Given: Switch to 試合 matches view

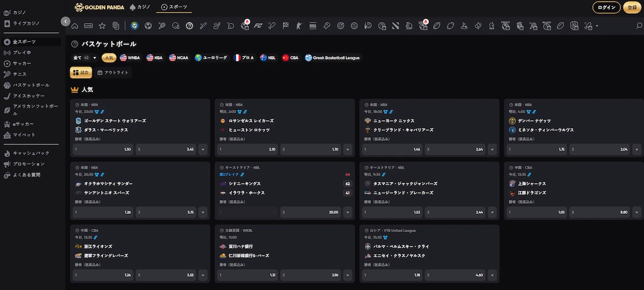Looking at the screenshot, I should [x=81, y=72].
